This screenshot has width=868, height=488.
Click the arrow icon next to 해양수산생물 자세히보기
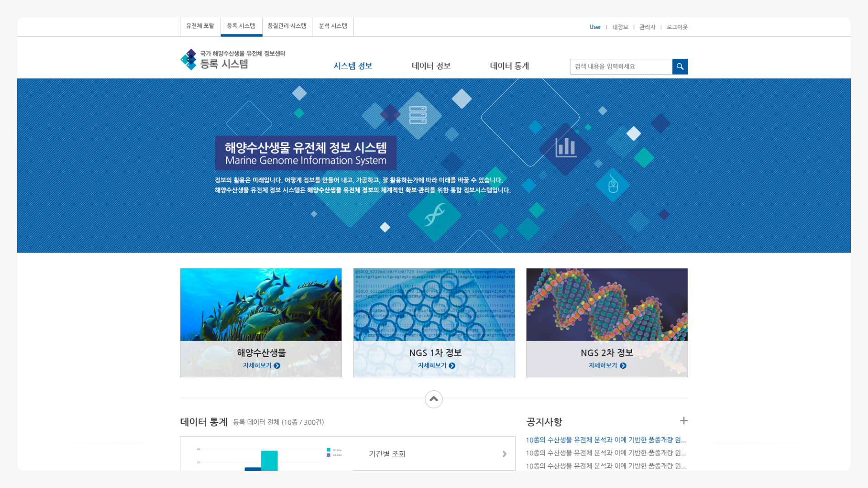278,366
